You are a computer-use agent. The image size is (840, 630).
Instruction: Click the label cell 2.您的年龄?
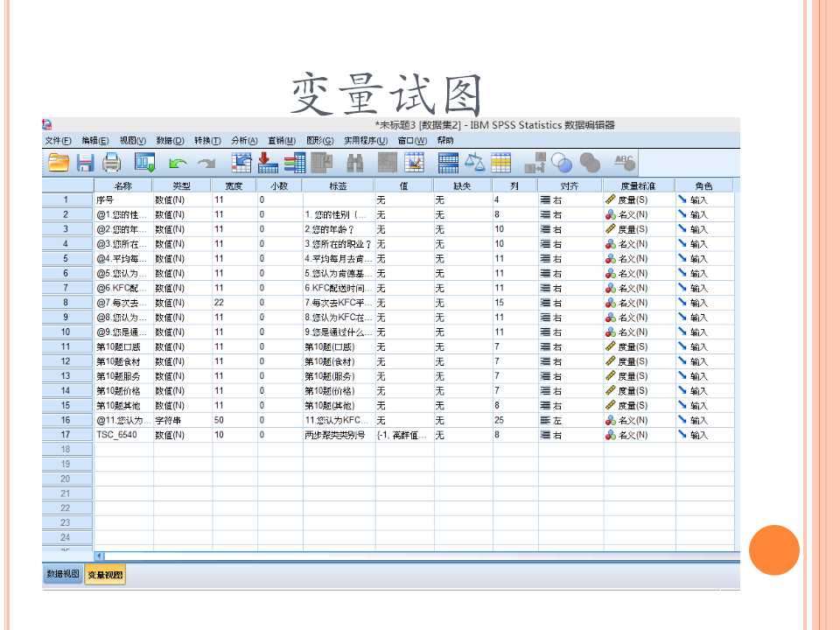click(x=338, y=229)
